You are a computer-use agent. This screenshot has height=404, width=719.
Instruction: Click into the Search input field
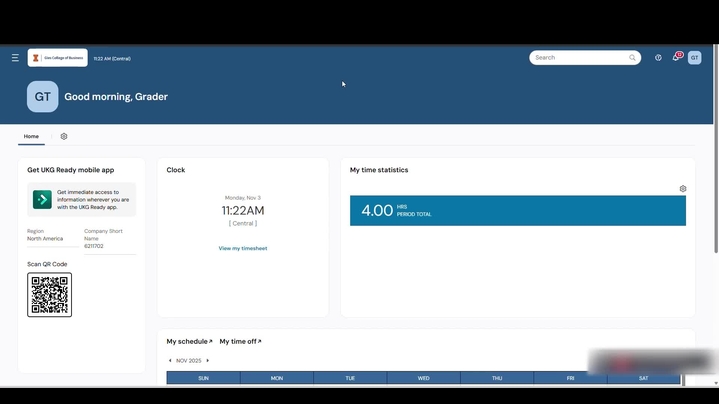pos(578,58)
